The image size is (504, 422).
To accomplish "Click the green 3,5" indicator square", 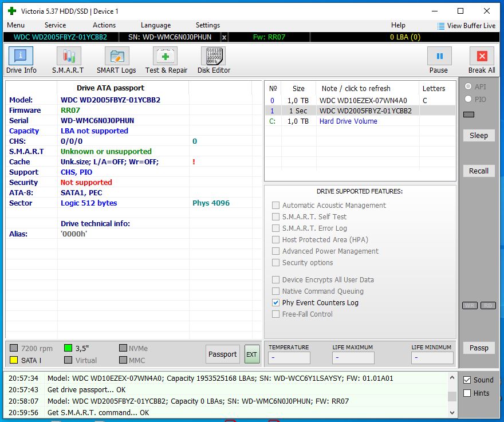I will pyautogui.click(x=68, y=348).
